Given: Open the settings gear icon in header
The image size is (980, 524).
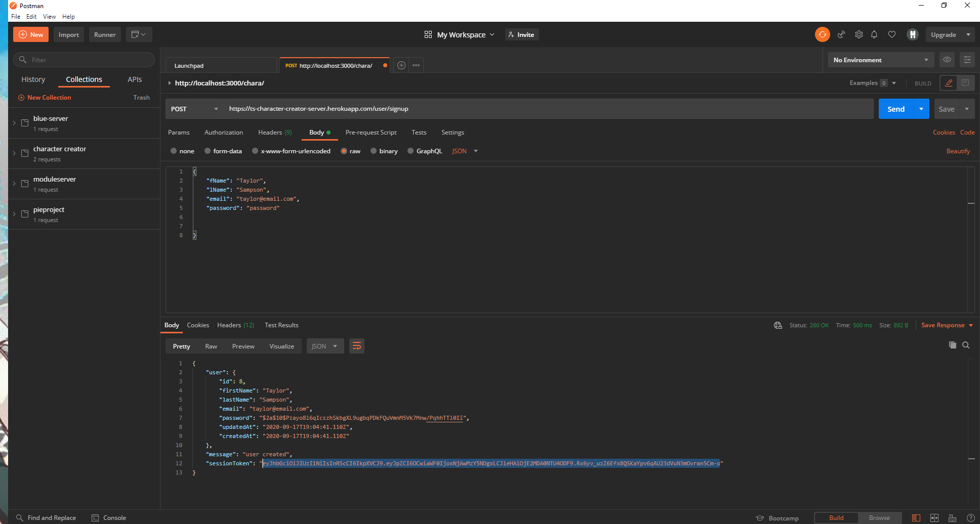Looking at the screenshot, I should point(859,34).
